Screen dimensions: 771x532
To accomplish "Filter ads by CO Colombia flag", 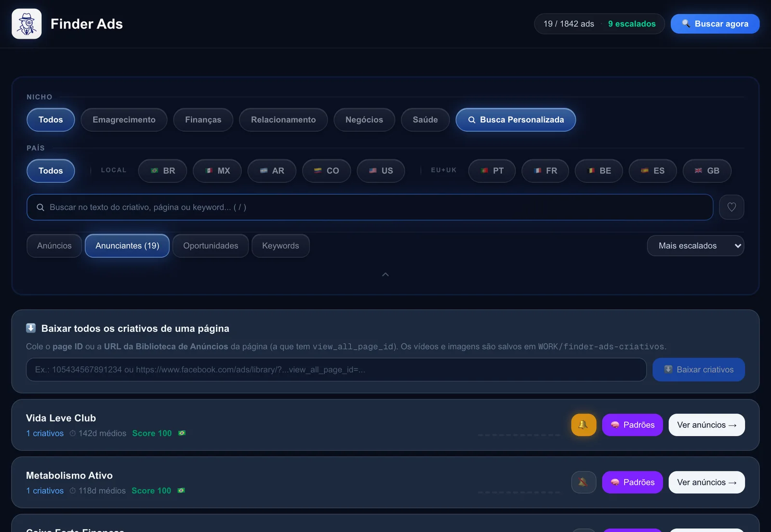I will click(326, 170).
